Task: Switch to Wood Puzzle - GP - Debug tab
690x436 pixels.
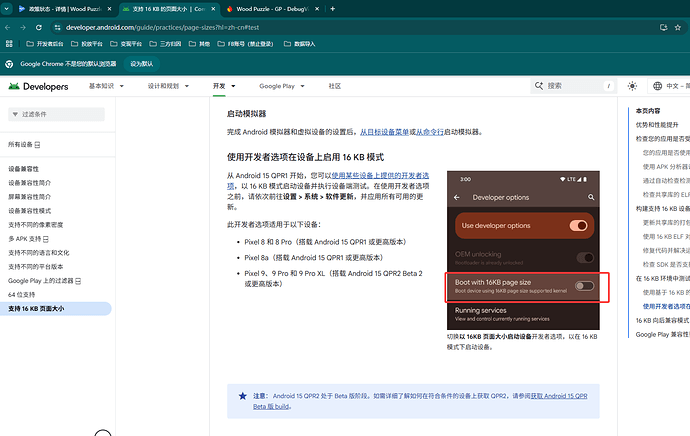Action: click(x=272, y=9)
